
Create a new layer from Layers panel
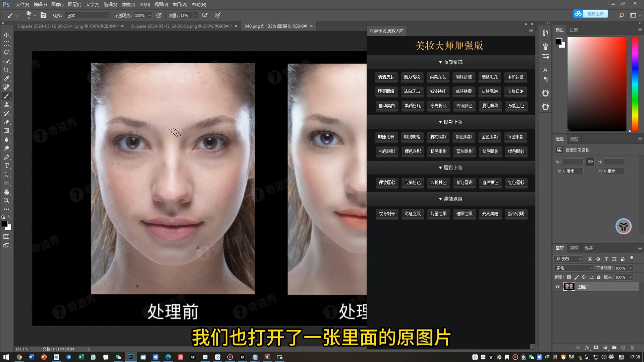click(x=623, y=348)
